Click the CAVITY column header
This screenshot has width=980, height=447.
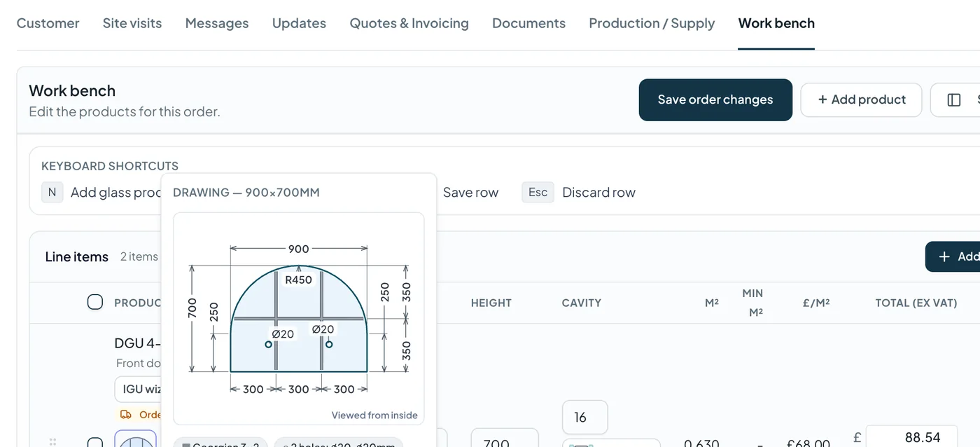[x=582, y=303]
